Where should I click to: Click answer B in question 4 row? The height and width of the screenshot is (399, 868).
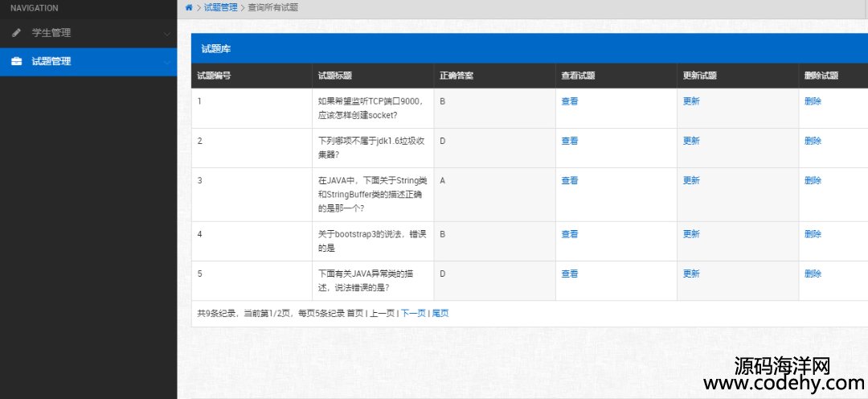click(x=443, y=234)
